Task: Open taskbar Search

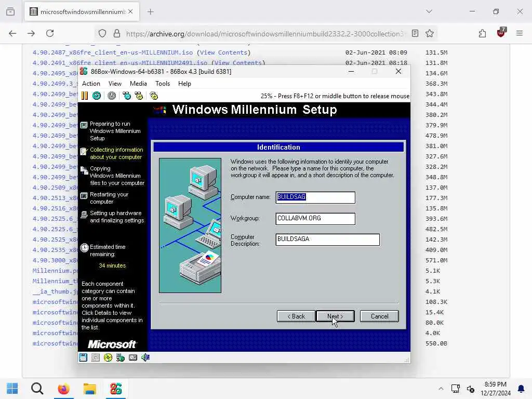Action: (x=37, y=389)
